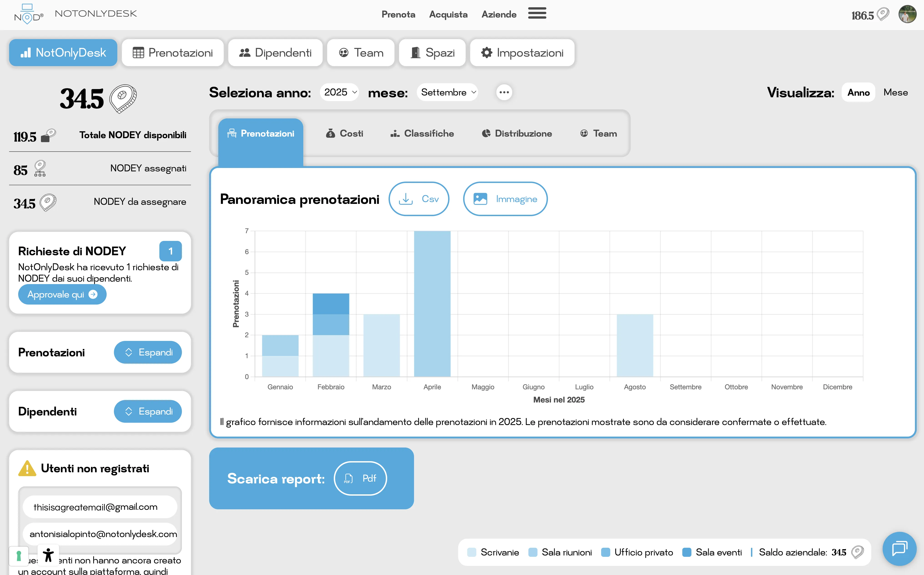Switch view to Anno
Viewport: 924px width, 575px height.
click(858, 92)
